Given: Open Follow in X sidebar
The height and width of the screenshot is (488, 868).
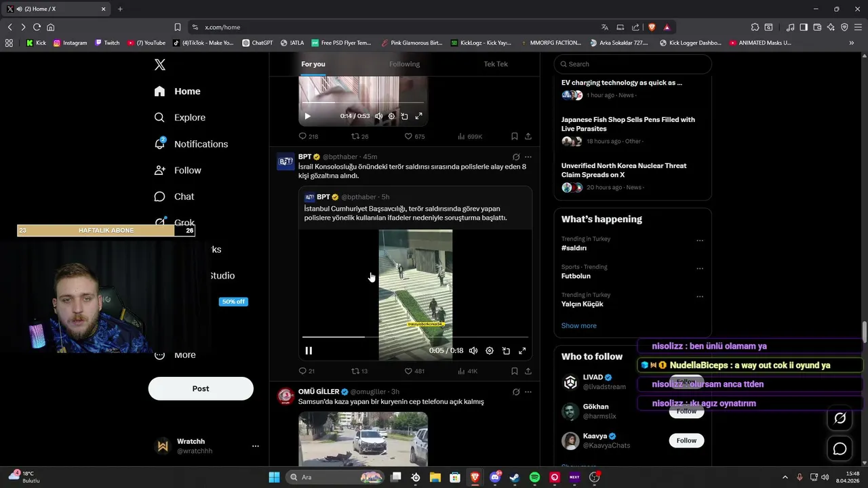Looking at the screenshot, I should pos(178,170).
